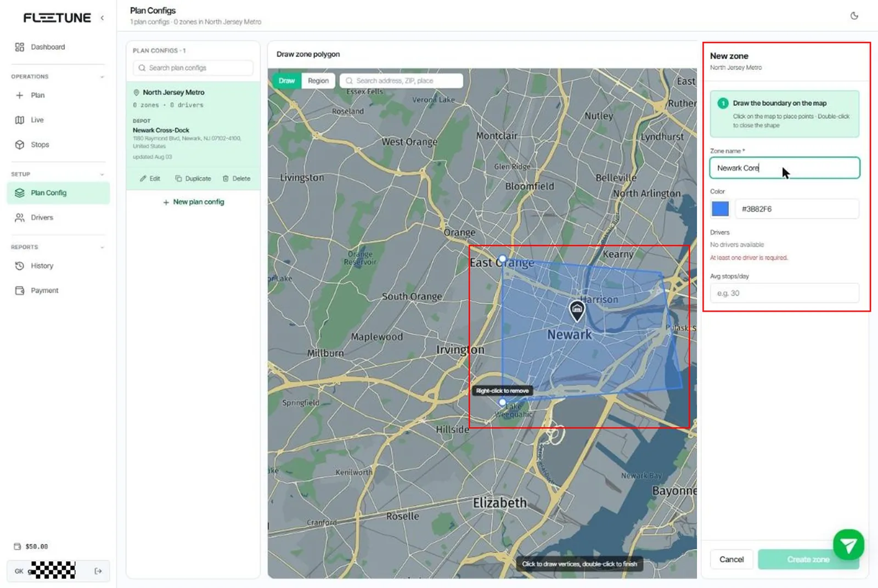Click the History clock icon
This screenshot has width=878, height=588.
20,266
